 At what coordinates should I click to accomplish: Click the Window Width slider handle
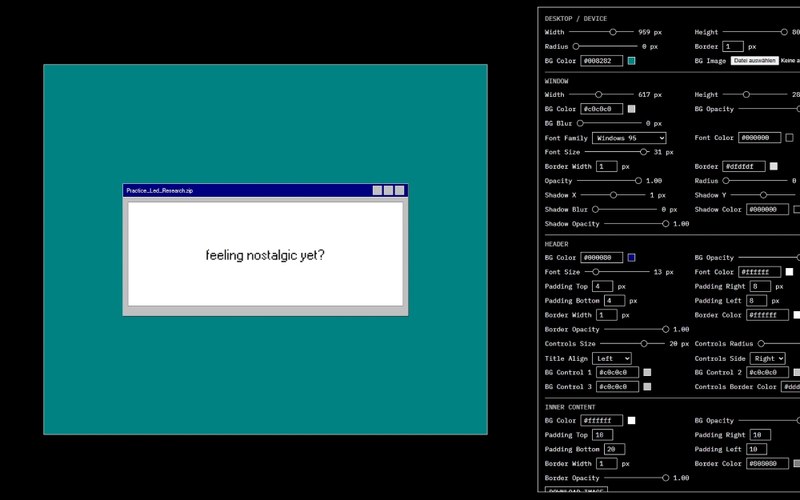pos(598,94)
